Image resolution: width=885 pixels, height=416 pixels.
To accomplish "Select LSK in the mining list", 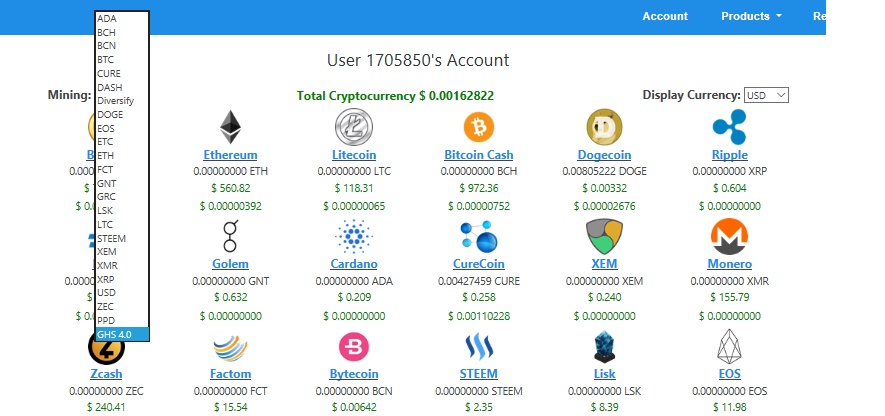I will (121, 211).
